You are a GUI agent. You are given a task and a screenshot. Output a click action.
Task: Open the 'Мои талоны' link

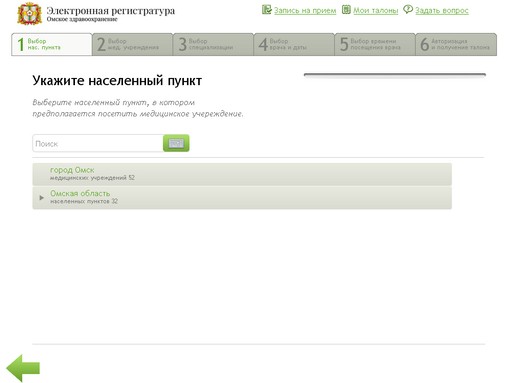[x=376, y=11]
